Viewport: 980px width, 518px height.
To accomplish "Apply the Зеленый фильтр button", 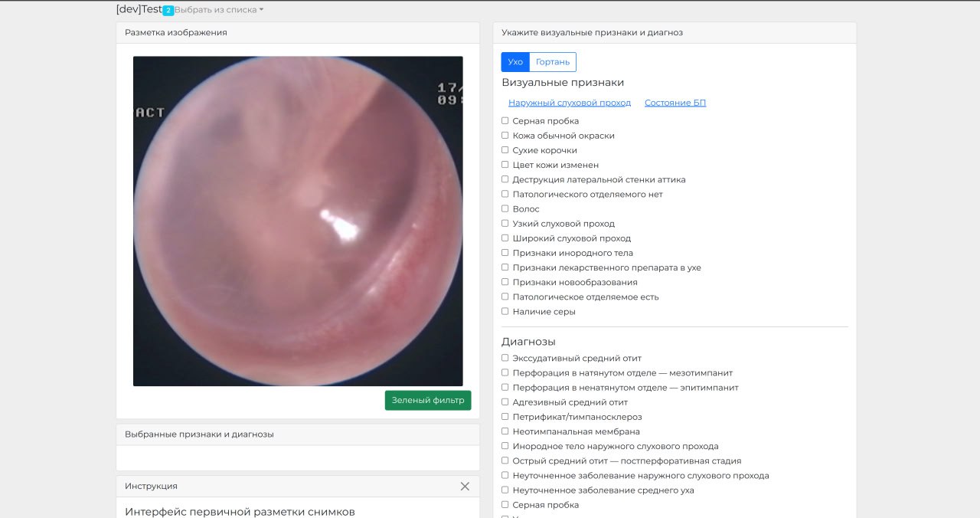I will 428,400.
